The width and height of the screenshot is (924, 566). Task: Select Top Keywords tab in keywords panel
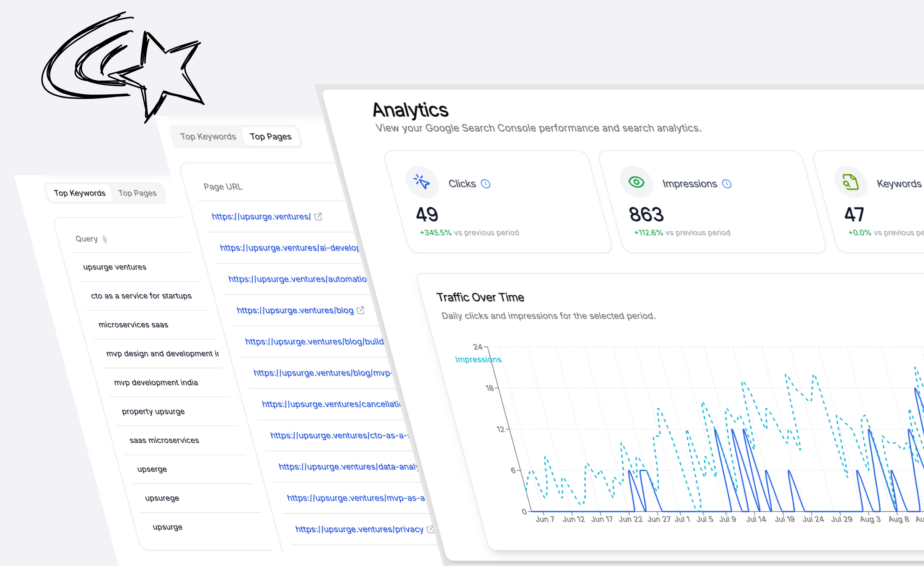coord(79,193)
